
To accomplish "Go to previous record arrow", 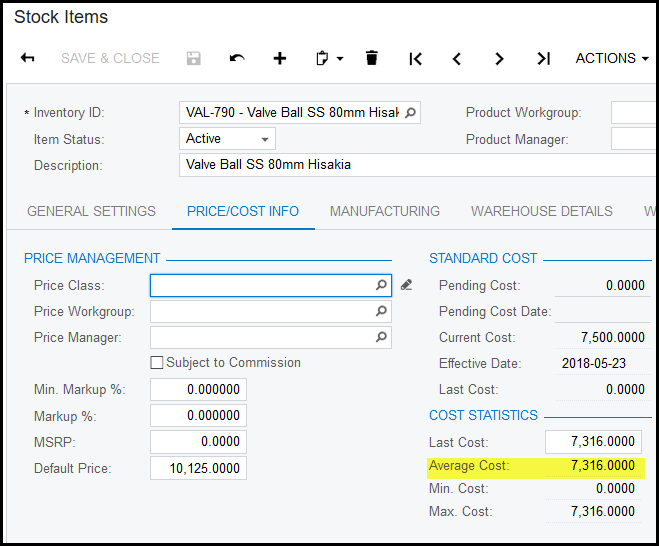I will coord(457,58).
